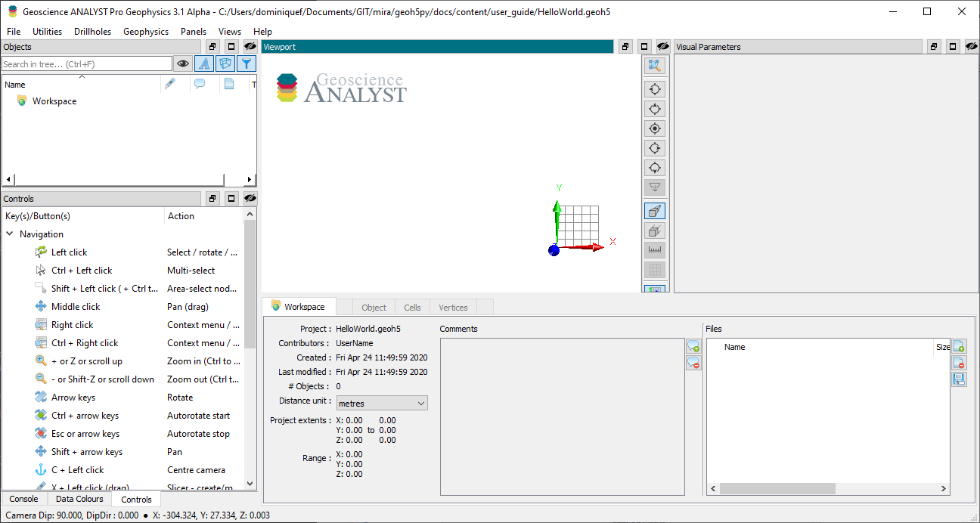The height and width of the screenshot is (523, 980).
Task: Click the ruler scale icon
Action: 655,250
